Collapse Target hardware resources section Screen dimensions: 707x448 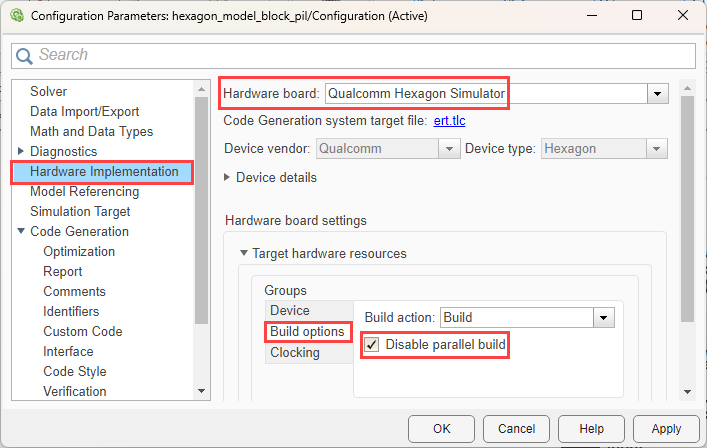[x=243, y=254]
